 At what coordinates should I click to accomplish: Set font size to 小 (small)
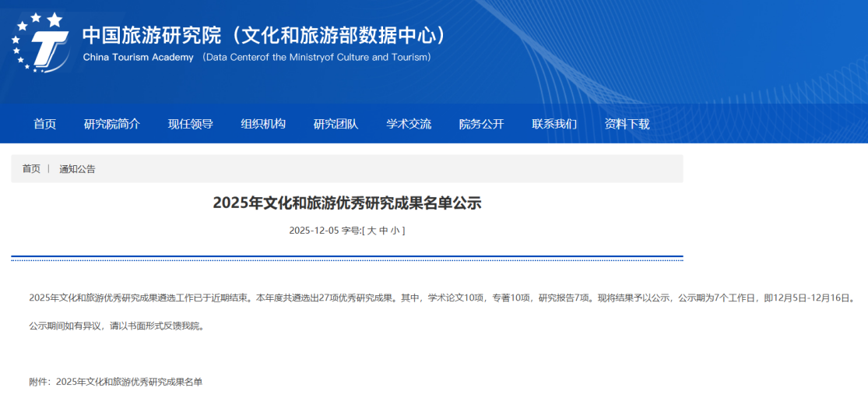pyautogui.click(x=395, y=231)
